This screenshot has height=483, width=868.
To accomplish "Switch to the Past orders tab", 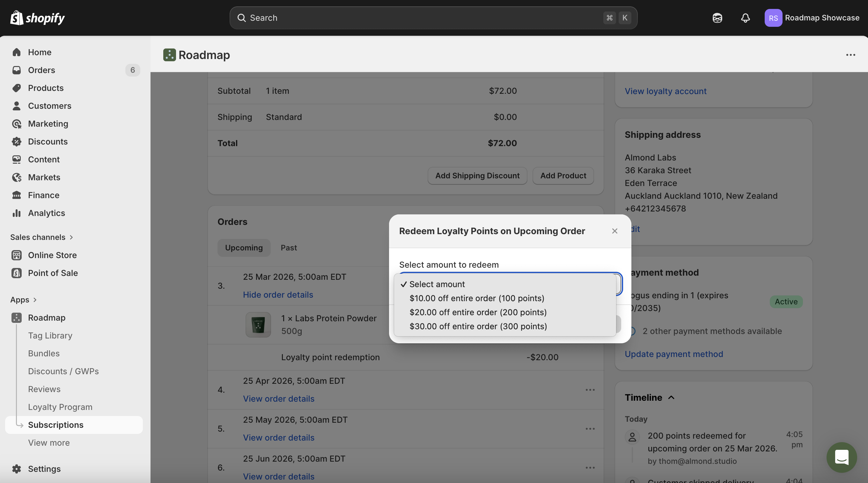I will click(x=289, y=248).
